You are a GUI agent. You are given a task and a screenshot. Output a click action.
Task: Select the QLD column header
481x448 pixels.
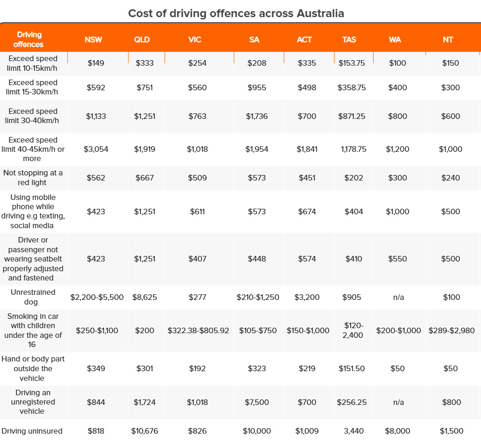click(x=142, y=40)
